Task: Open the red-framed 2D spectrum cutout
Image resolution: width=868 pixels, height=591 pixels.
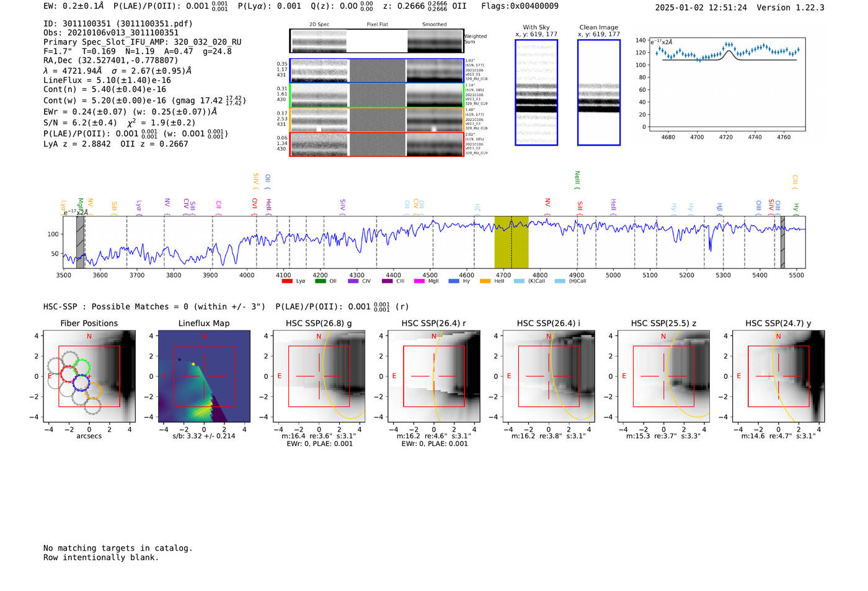Action: click(x=377, y=144)
